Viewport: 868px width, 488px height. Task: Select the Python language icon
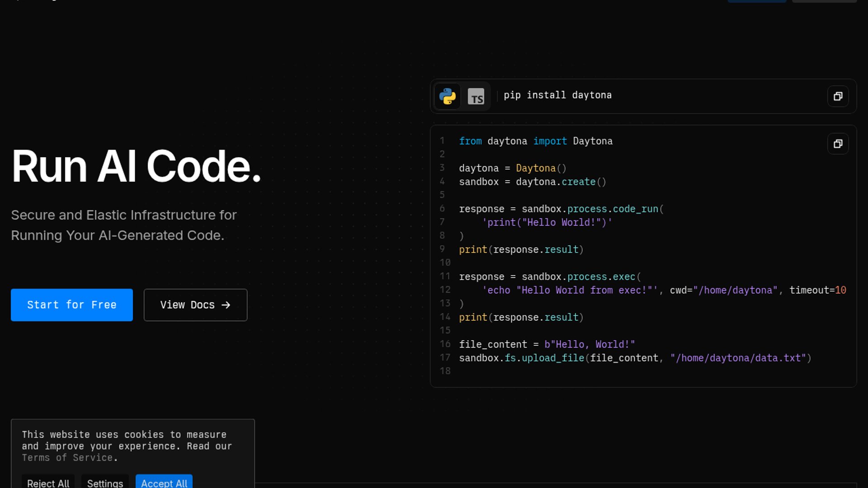[447, 96]
